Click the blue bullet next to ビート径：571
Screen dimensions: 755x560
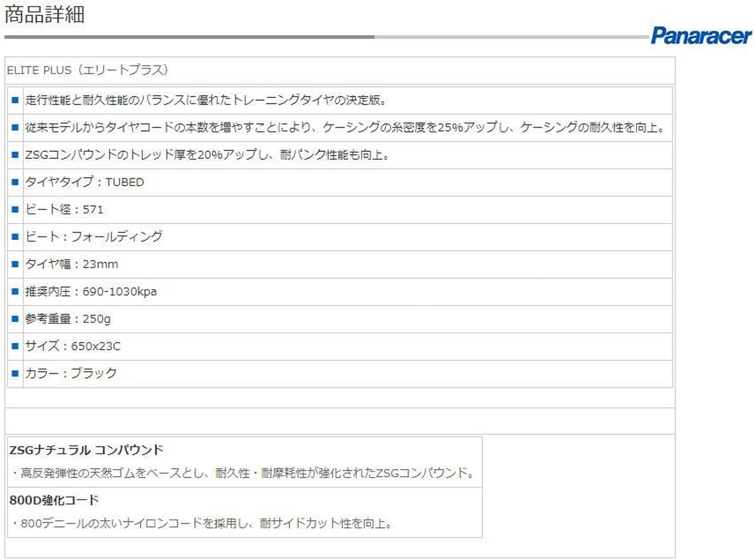pyautogui.click(x=15, y=210)
